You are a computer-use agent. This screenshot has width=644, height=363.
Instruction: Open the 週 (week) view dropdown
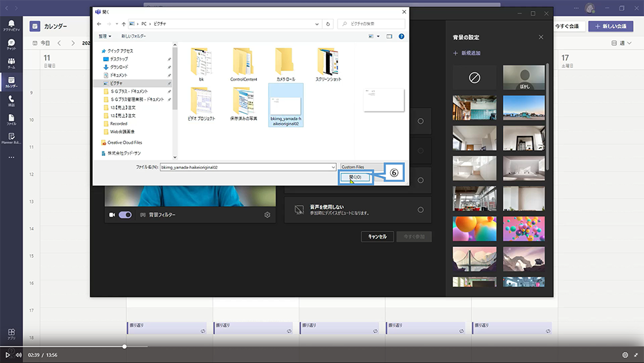tap(621, 43)
